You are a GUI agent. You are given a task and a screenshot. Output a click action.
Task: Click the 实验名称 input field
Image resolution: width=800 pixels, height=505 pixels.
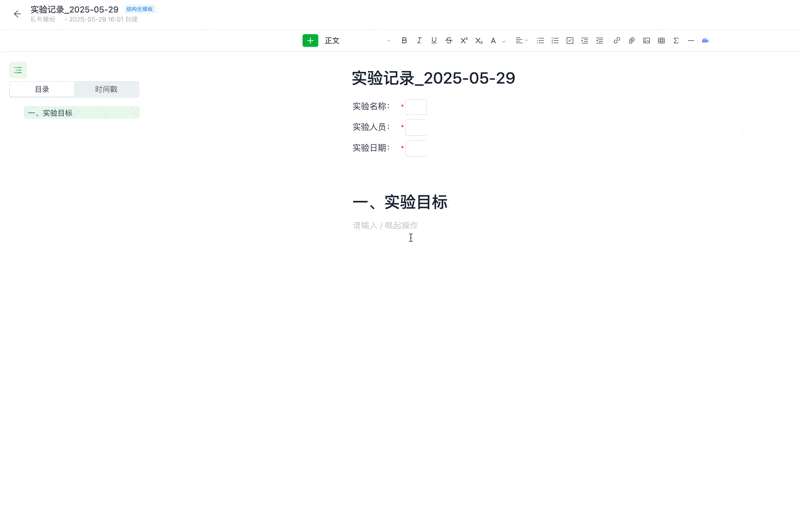click(x=416, y=107)
